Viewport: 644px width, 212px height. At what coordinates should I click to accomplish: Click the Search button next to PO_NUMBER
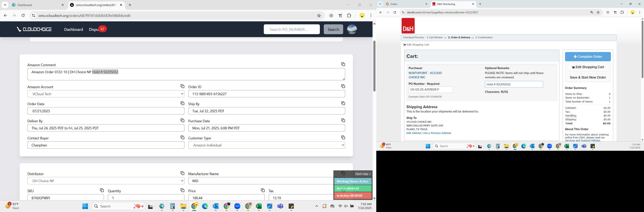point(333,29)
